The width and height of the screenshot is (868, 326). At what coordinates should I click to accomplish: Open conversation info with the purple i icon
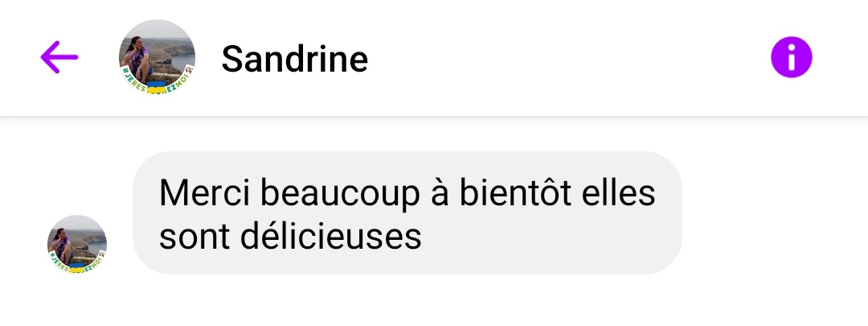tap(791, 57)
